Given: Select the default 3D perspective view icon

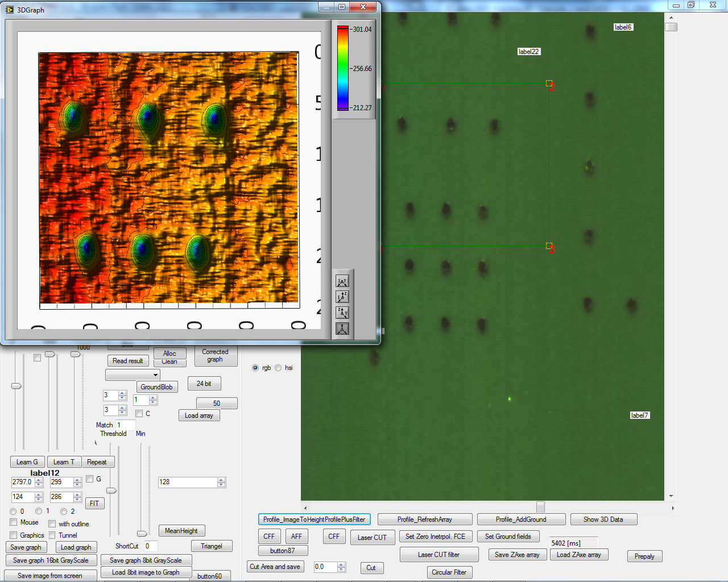Looking at the screenshot, I should pyautogui.click(x=342, y=329).
